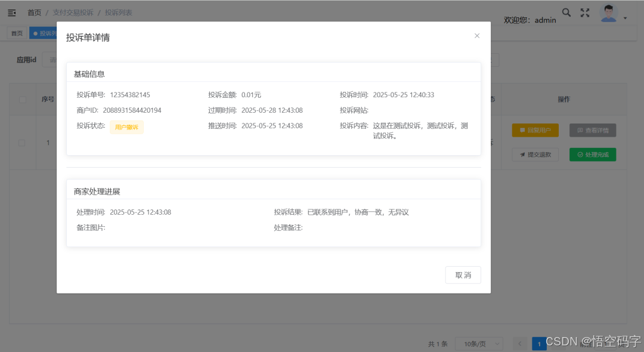Expand the user dropdown caret beside avatar
Image resolution: width=644 pixels, height=352 pixels.
pyautogui.click(x=625, y=18)
